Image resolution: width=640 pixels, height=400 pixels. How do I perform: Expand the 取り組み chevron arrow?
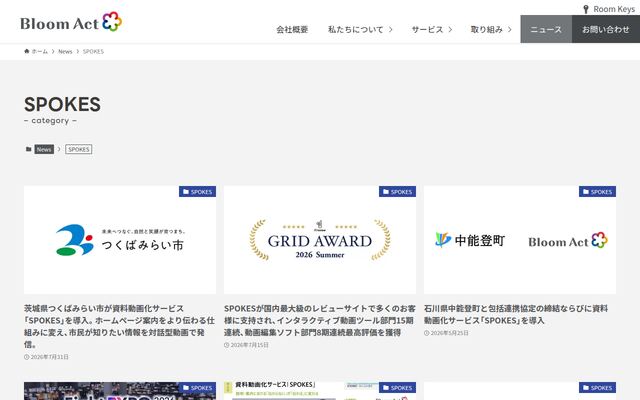[510, 29]
